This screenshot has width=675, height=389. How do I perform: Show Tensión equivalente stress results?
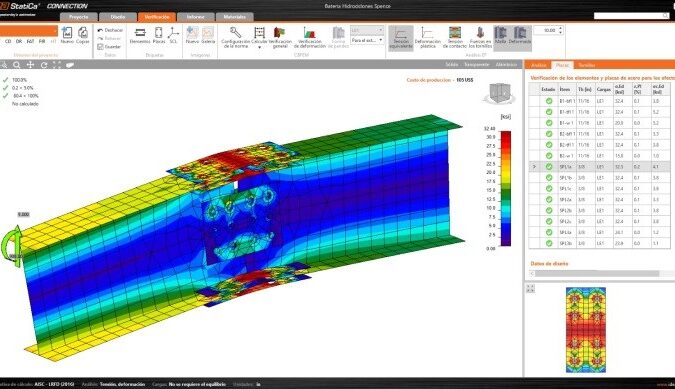coord(401,37)
